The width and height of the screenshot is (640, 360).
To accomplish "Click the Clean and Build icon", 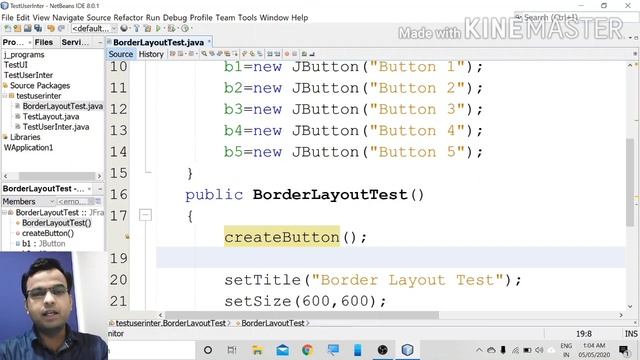I will pos(147,28).
